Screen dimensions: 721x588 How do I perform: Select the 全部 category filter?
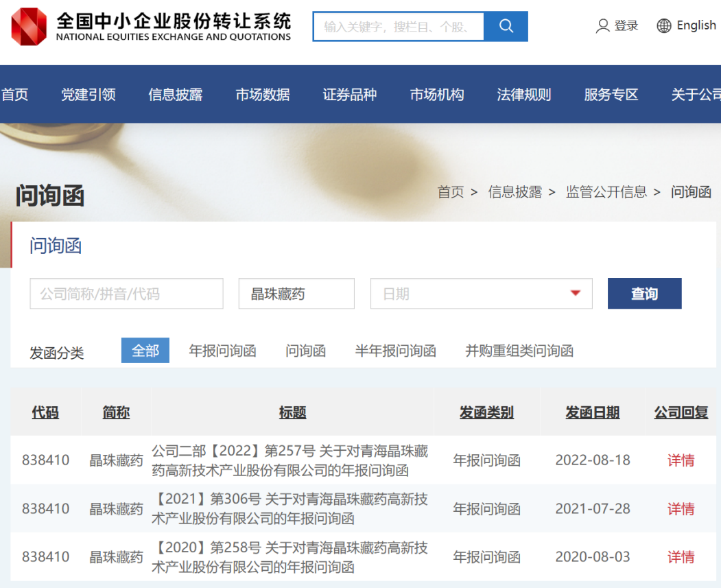point(145,351)
